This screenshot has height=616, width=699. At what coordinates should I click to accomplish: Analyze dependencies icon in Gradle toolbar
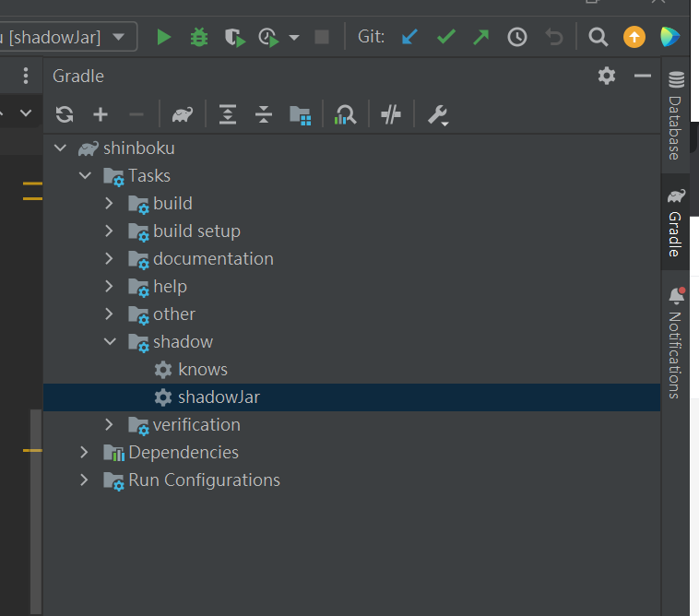pos(345,114)
